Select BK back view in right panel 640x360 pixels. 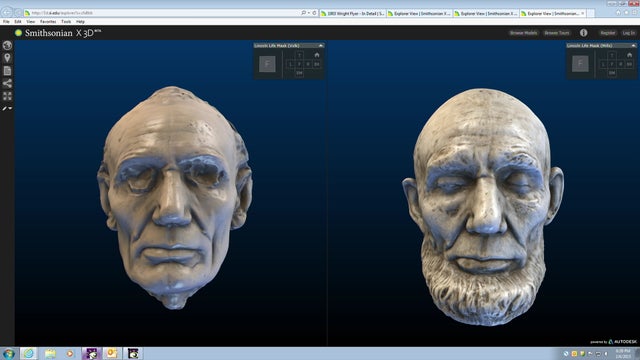(629, 64)
